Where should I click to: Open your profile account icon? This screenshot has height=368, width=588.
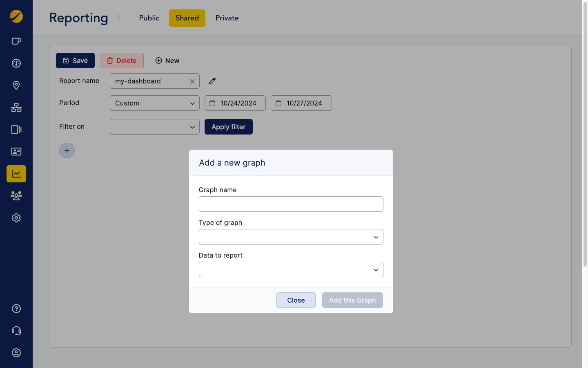16,352
